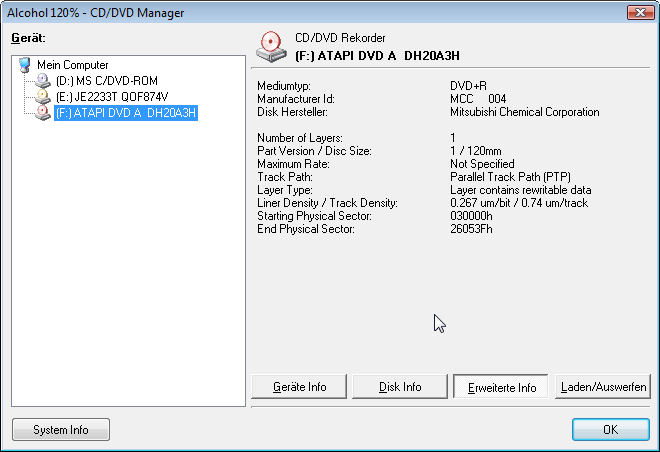Image resolution: width=660 pixels, height=452 pixels.
Task: Show the Erweiterte Info view
Action: coord(500,387)
